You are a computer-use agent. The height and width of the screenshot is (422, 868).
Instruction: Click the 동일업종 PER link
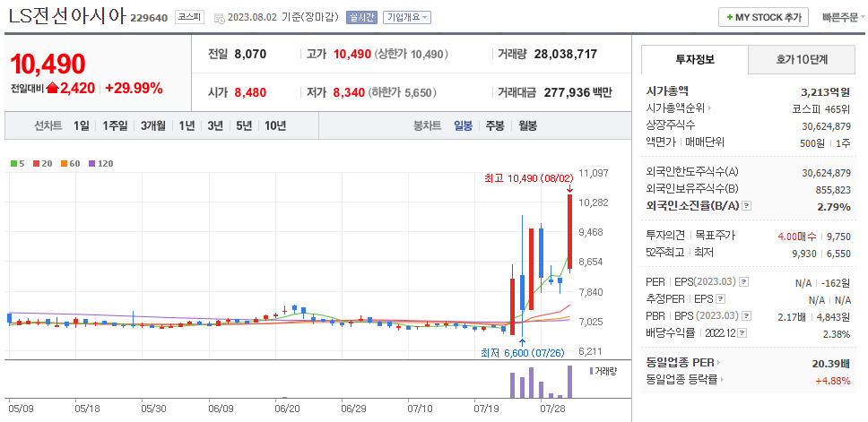tap(680, 363)
